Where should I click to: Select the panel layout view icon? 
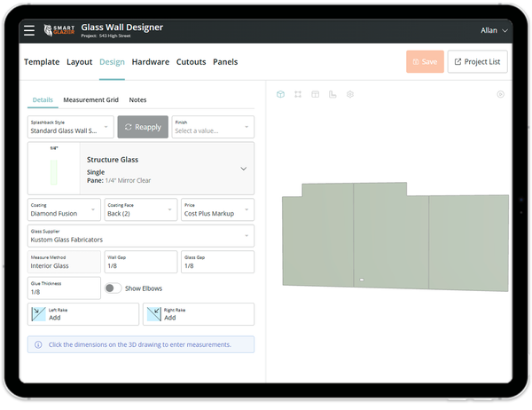pyautogui.click(x=315, y=94)
